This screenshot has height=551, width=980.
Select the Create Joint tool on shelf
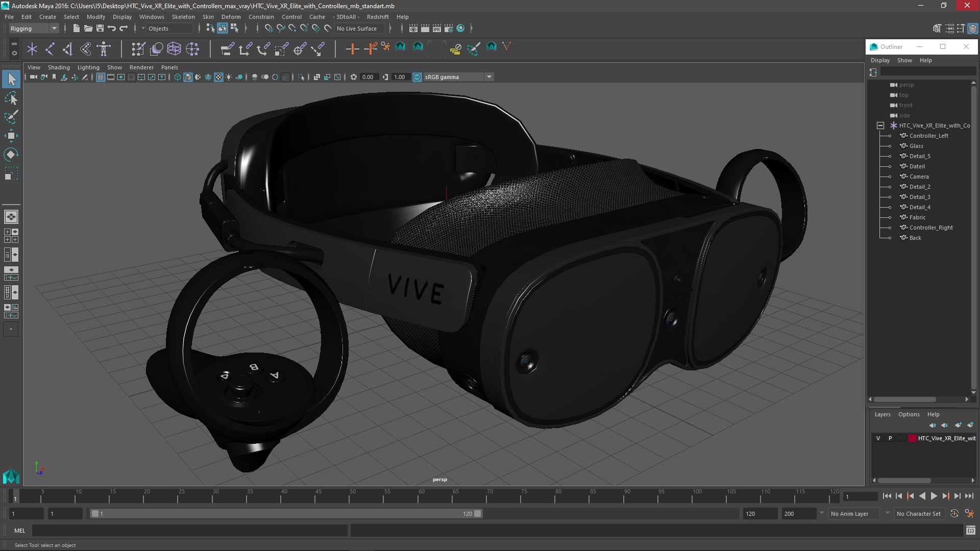click(50, 49)
